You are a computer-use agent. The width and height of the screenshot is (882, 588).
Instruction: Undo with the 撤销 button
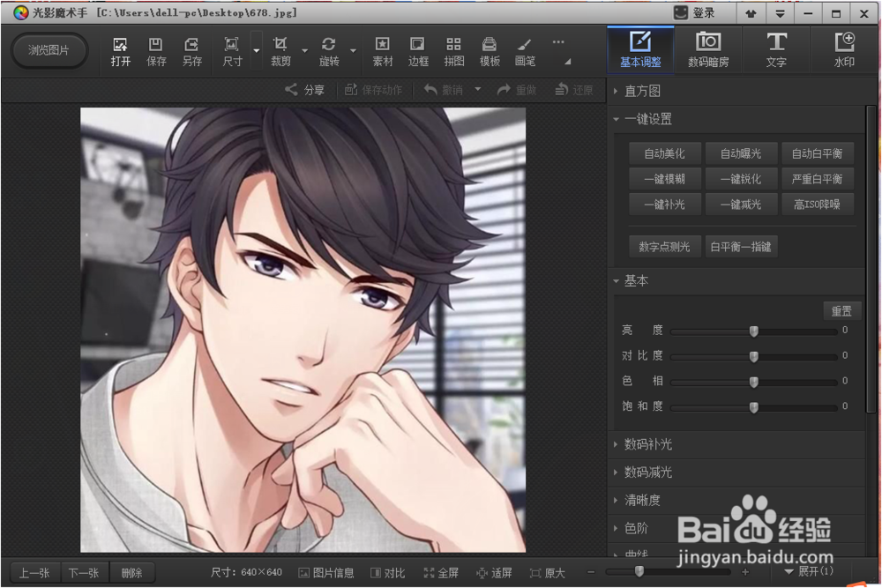(444, 90)
